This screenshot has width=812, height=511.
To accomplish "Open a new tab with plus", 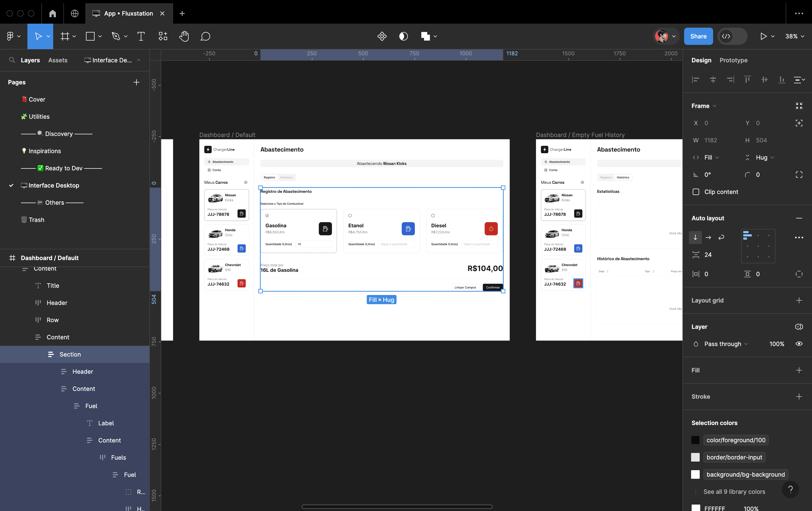I will coord(182,13).
